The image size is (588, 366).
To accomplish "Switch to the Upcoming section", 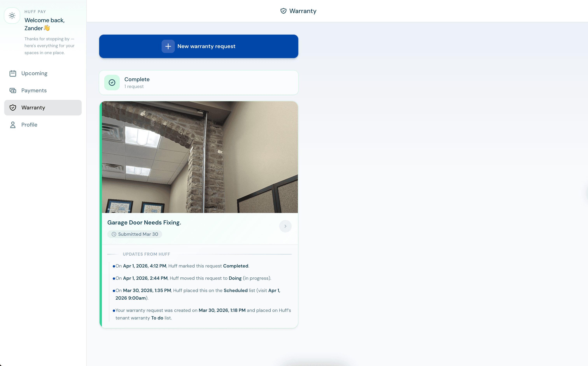I will 34,73.
